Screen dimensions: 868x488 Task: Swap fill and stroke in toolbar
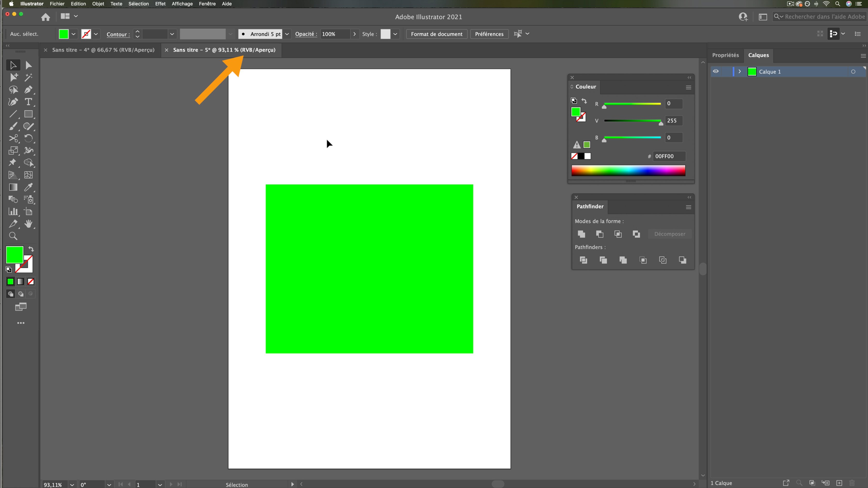[x=31, y=249]
